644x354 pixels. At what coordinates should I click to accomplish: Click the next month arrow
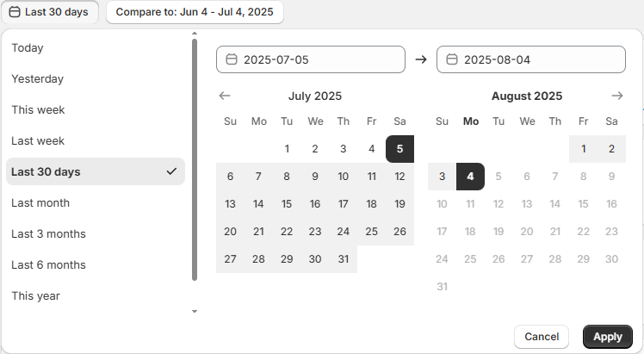pos(616,96)
